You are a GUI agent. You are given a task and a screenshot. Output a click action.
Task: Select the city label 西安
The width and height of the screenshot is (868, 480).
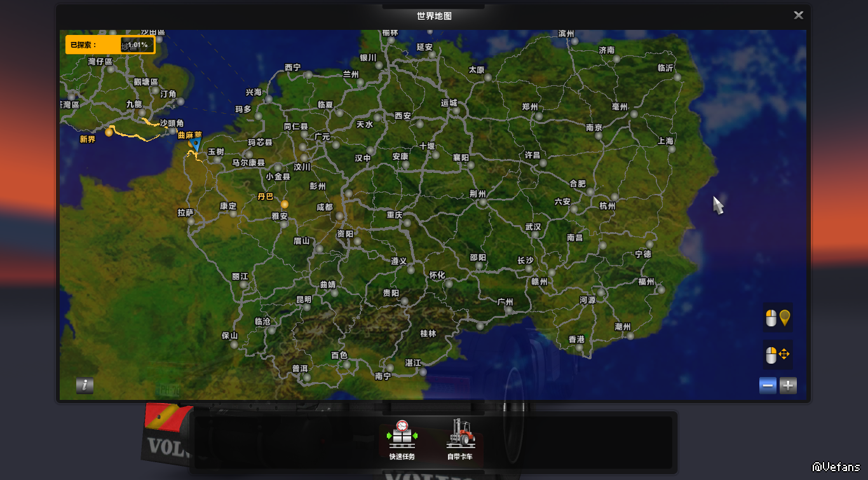(403, 116)
